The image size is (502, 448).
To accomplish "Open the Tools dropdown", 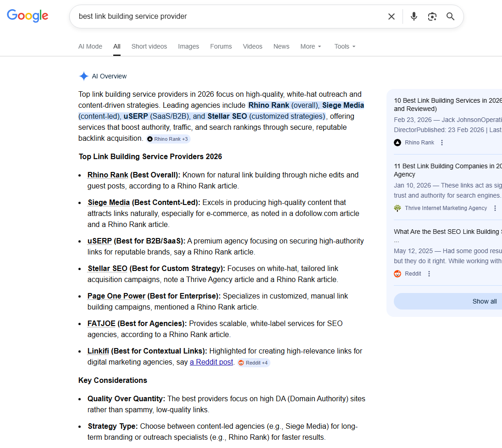I will 345,46.
